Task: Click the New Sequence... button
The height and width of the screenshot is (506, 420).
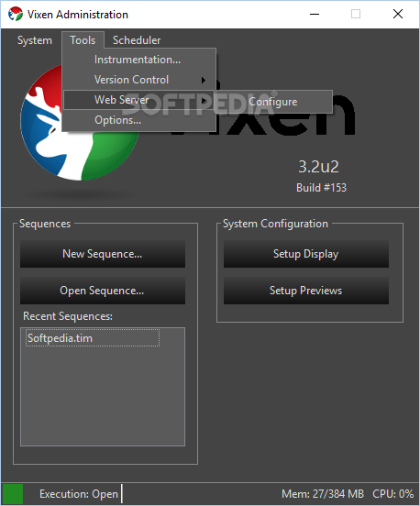Action: coord(103,254)
